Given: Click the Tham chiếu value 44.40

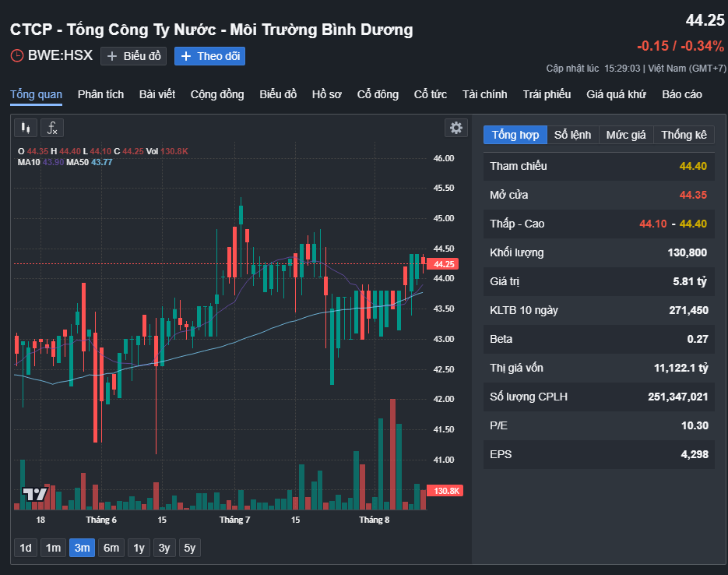Looking at the screenshot, I should (693, 166).
